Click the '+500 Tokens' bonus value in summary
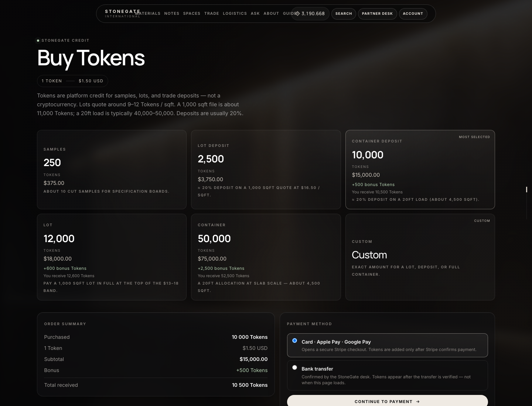 pyautogui.click(x=252, y=370)
